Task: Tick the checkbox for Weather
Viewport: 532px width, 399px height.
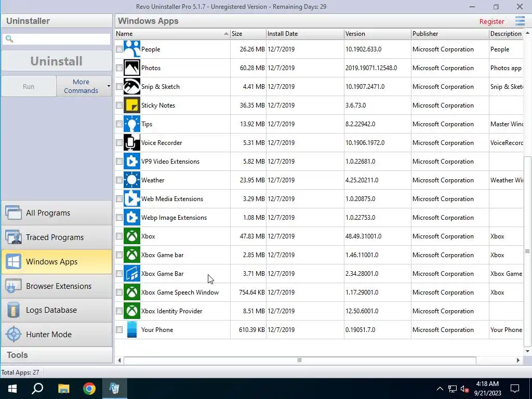Action: pyautogui.click(x=119, y=180)
